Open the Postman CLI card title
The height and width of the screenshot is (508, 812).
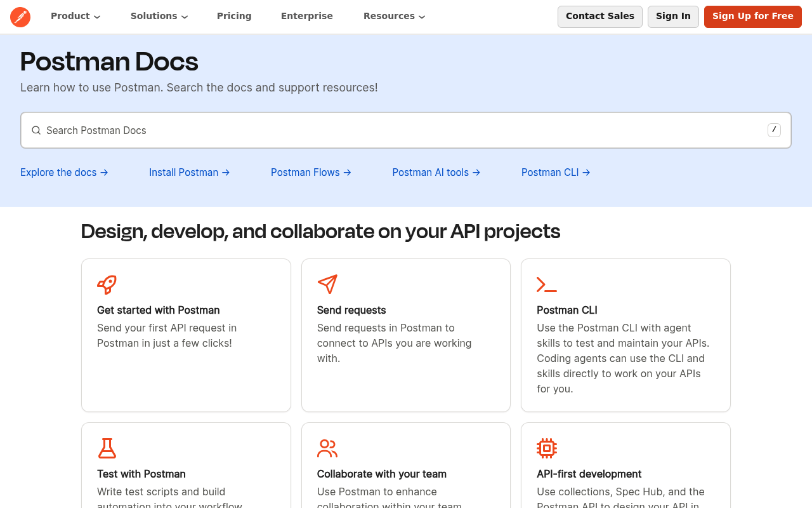[567, 310]
